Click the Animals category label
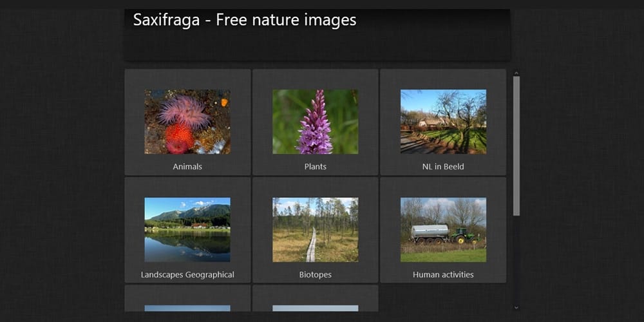Viewport: 644px width, 322px height. pos(187,167)
